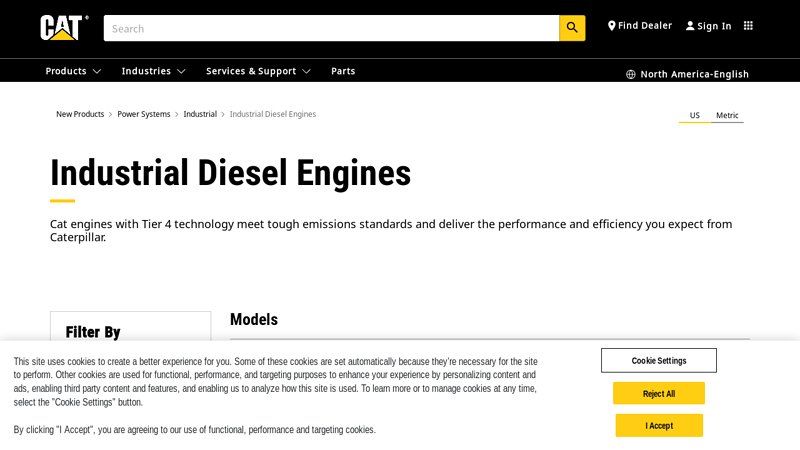
Task: Expand the Products menu
Action: (73, 71)
